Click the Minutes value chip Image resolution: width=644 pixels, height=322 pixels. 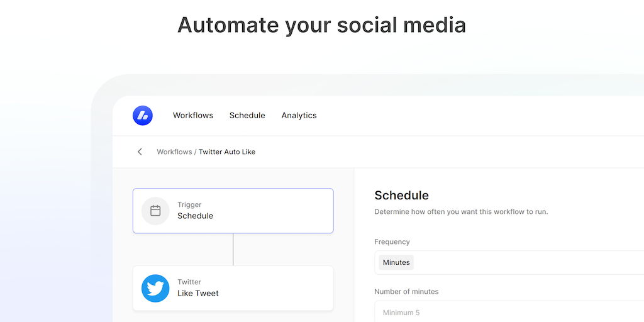point(396,262)
